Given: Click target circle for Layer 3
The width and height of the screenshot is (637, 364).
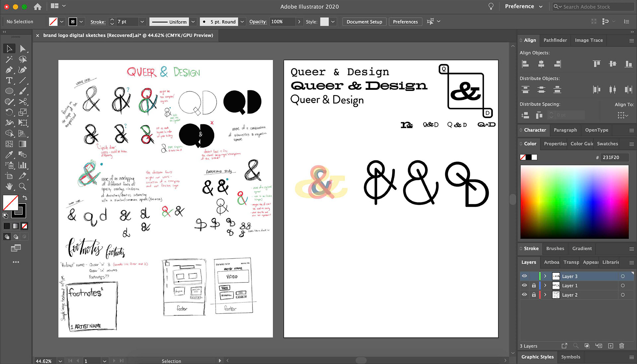Looking at the screenshot, I should coord(623,276).
